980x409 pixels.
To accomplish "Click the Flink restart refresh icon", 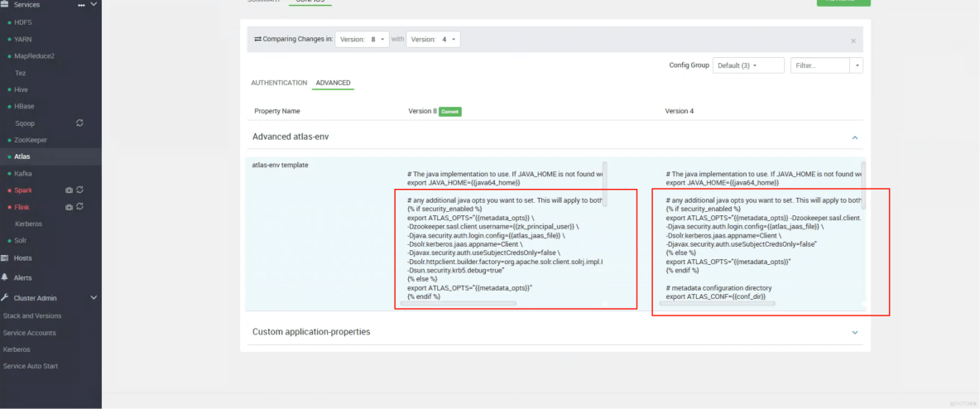I will tap(80, 206).
